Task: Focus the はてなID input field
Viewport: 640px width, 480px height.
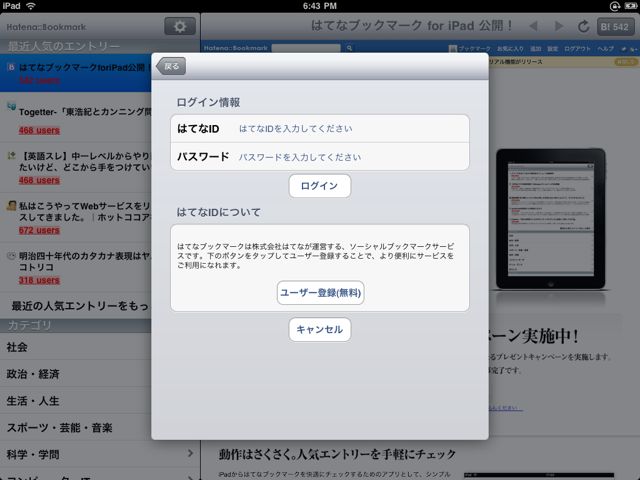Action: [x=320, y=129]
